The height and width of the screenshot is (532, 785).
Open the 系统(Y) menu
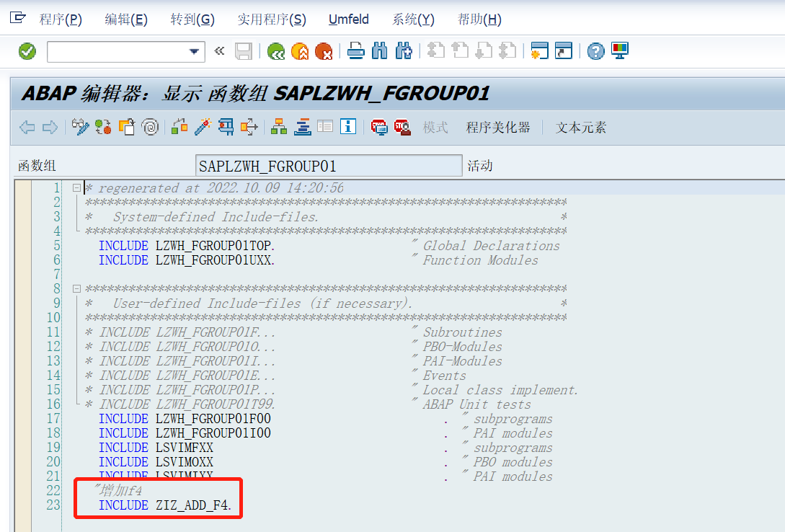[413, 19]
